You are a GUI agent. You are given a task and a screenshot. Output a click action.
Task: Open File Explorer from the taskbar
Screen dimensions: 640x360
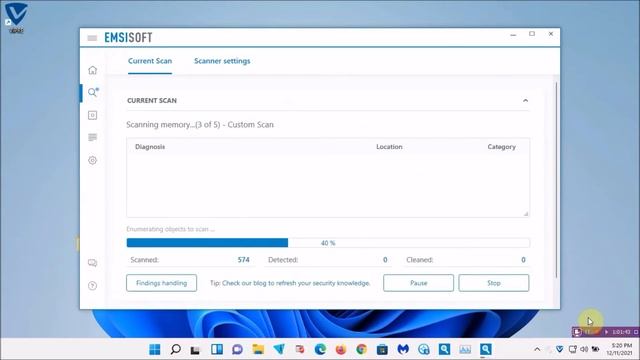[x=258, y=349]
